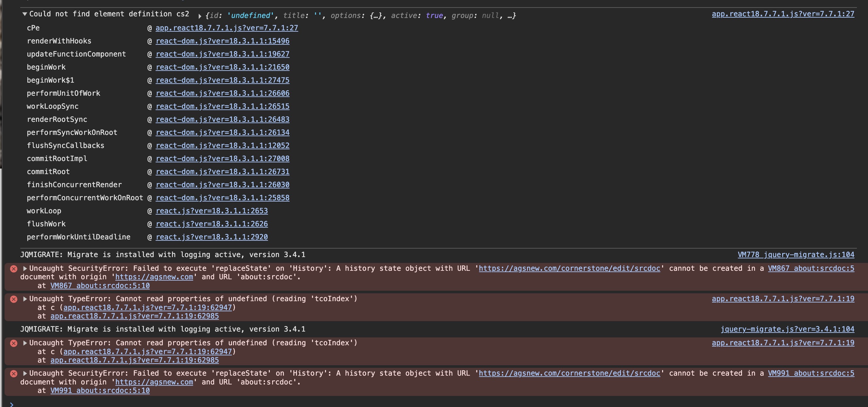Open renderWithHooks react-dom link line 15496
The image size is (868, 407).
tap(223, 41)
